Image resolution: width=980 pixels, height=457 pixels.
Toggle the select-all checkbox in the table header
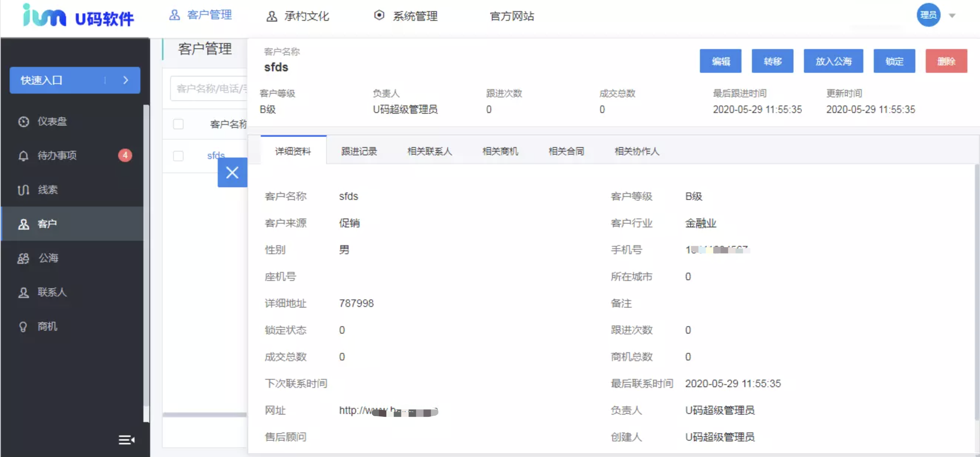click(x=178, y=124)
